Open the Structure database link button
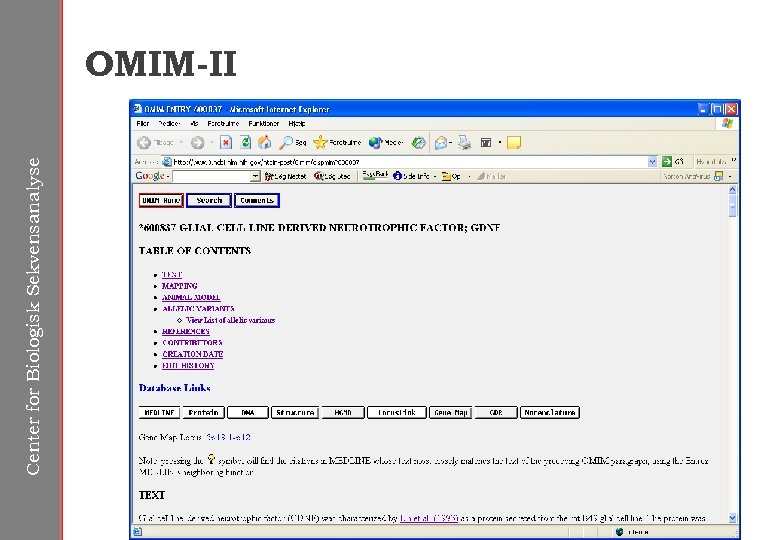Image resolution: width=780 pixels, height=540 pixels. 295,413
